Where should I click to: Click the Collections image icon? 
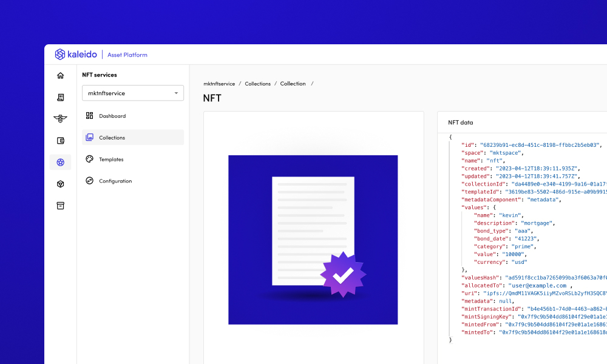pyautogui.click(x=89, y=137)
